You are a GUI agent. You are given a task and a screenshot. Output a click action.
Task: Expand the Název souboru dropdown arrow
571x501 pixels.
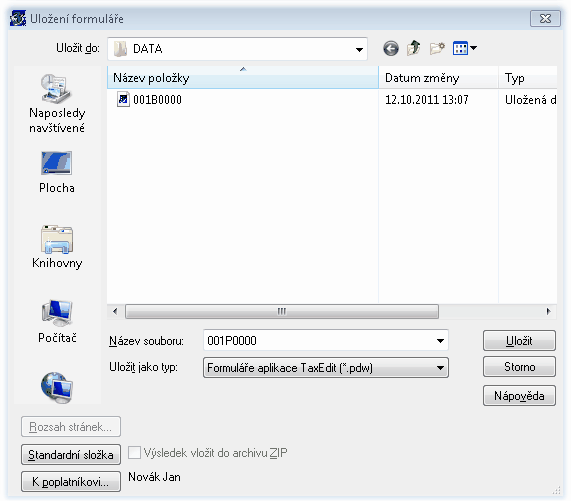440,341
